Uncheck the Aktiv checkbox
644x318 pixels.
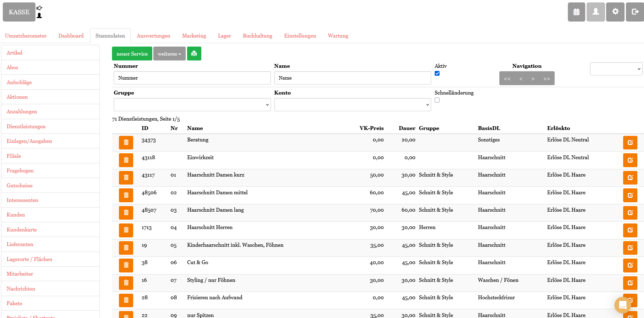[x=437, y=73]
